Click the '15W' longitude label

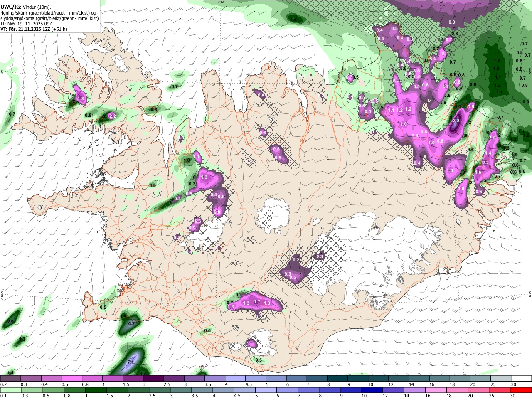click(441, 2)
